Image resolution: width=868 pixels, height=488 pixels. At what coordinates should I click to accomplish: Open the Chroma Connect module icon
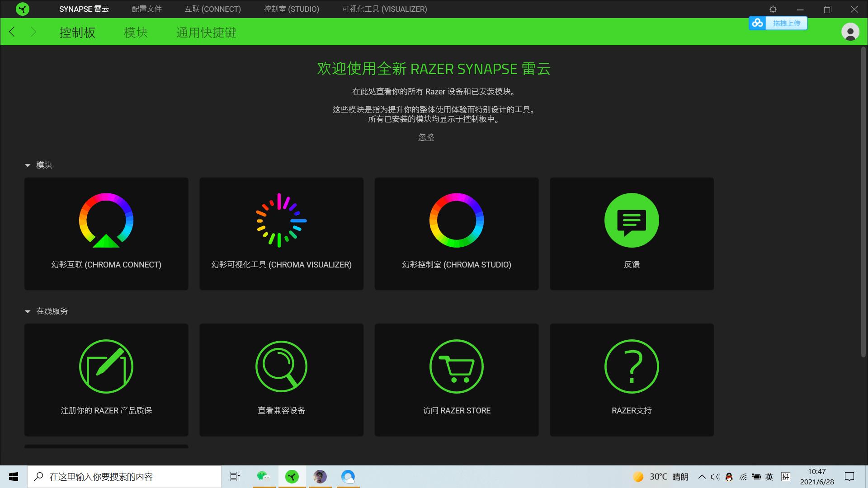(106, 221)
